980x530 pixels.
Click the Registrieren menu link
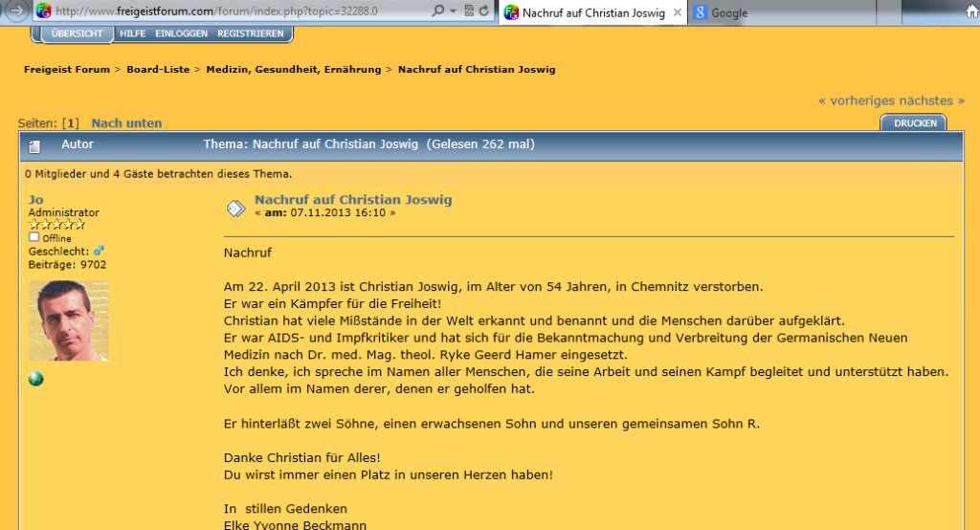click(250, 33)
